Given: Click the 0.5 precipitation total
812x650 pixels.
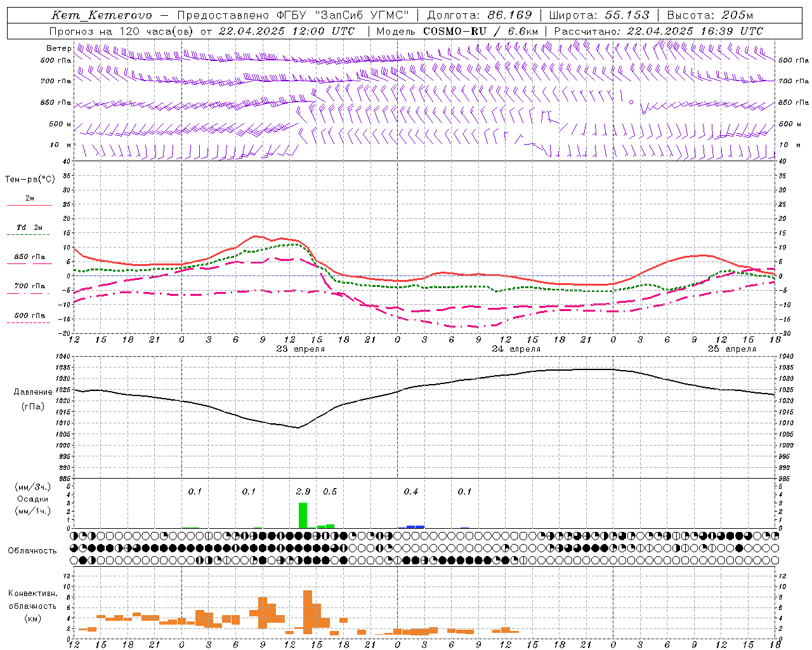Looking at the screenshot, I should pyautogui.click(x=330, y=491).
